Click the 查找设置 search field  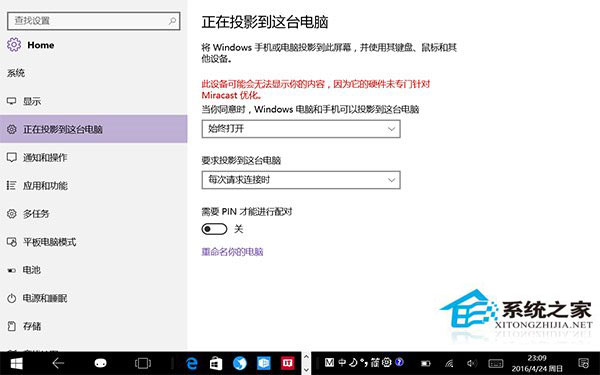(94, 21)
